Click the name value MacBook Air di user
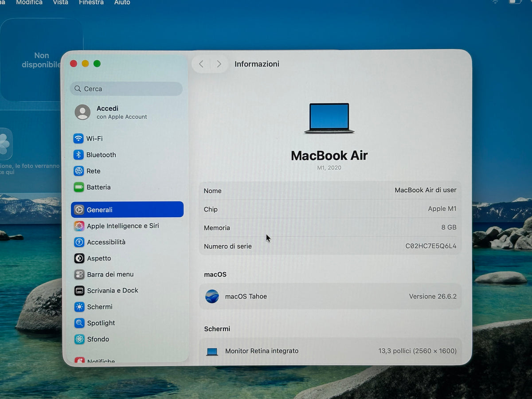The height and width of the screenshot is (399, 532). 426,190
